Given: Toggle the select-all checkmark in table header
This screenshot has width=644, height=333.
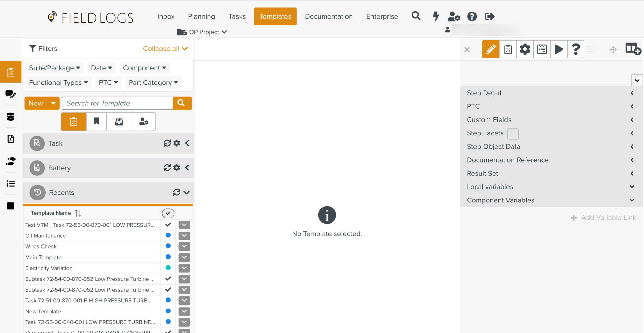Looking at the screenshot, I should 168,213.
